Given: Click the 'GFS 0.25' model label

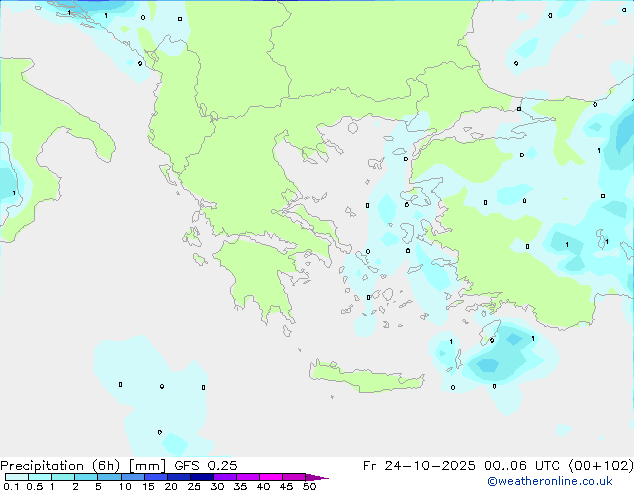Looking at the screenshot, I should [206, 466].
